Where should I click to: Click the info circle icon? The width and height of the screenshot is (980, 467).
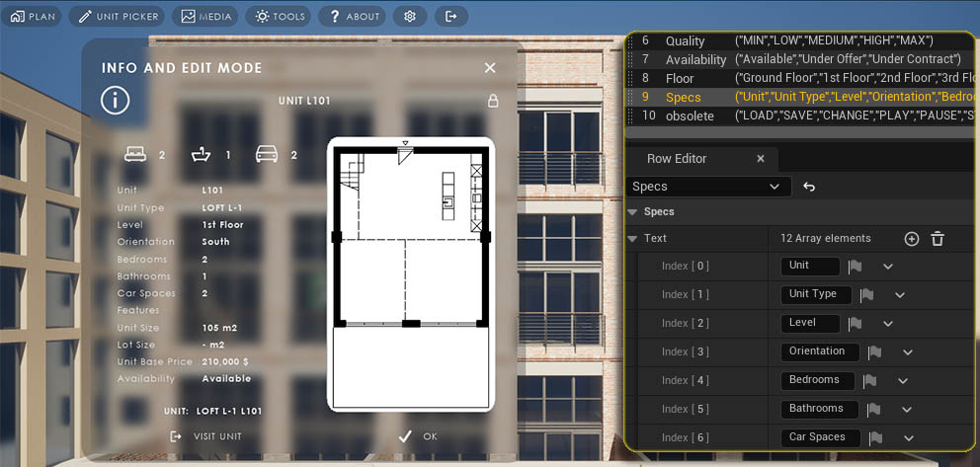tap(116, 100)
